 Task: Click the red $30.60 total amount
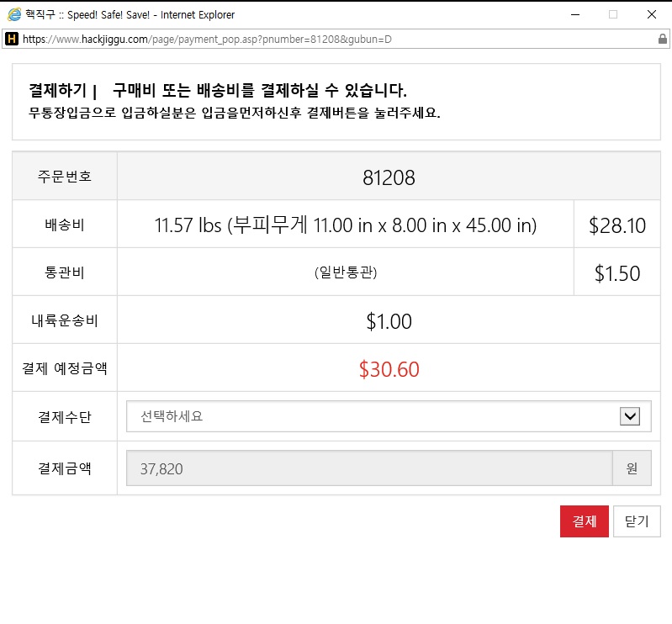[389, 369]
